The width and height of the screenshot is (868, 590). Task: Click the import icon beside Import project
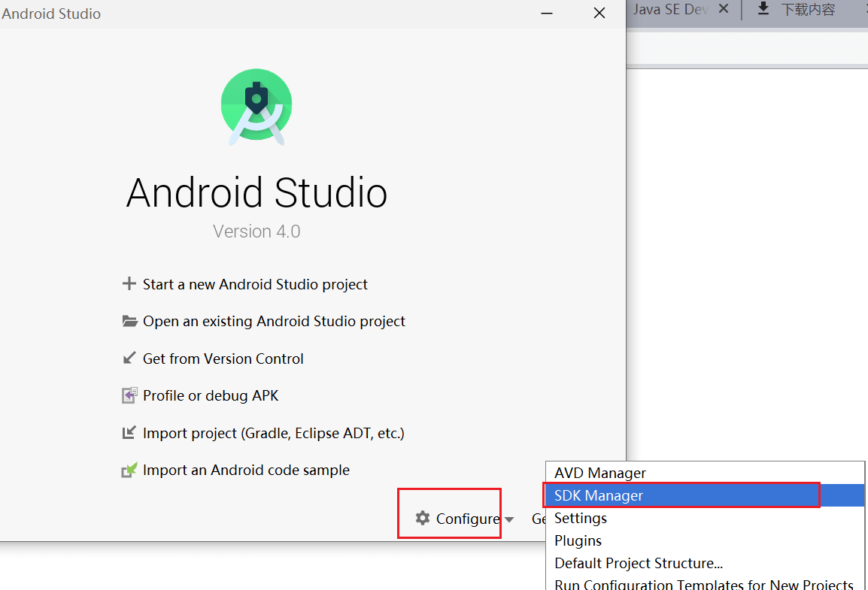coord(129,432)
